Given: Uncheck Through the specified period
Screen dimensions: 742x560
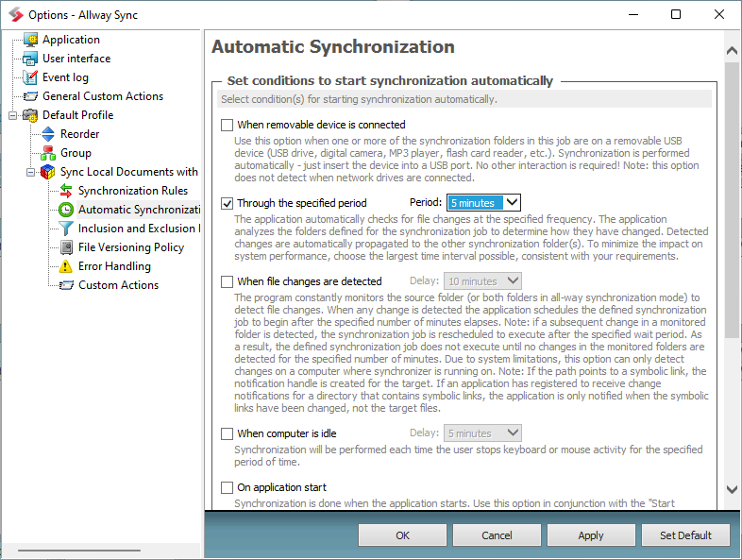Looking at the screenshot, I should pyautogui.click(x=228, y=204).
